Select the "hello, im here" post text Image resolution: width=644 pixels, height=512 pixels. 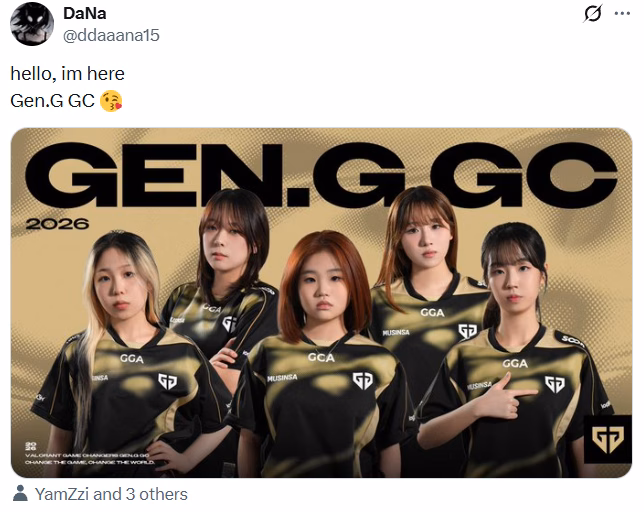pyautogui.click(x=67, y=74)
